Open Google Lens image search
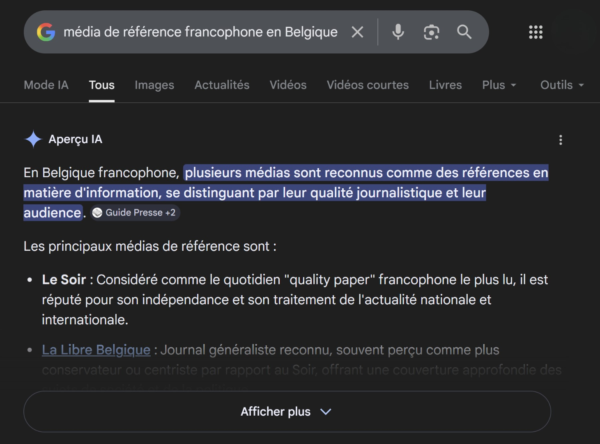The width and height of the screenshot is (600, 444). (431, 32)
